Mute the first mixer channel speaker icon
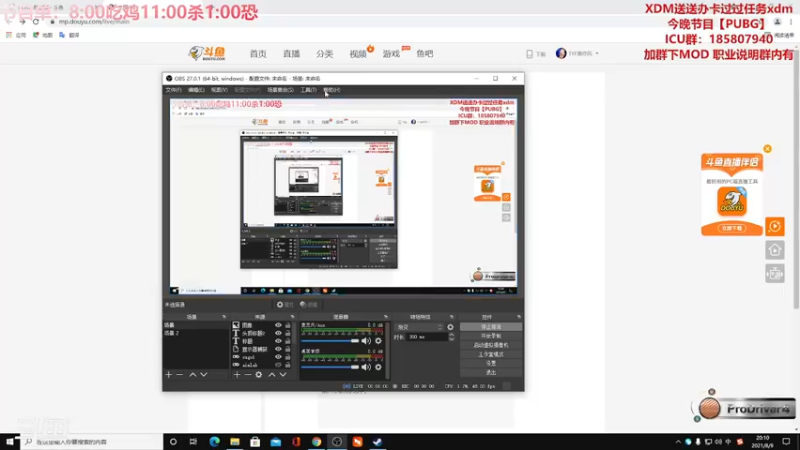 click(366, 341)
